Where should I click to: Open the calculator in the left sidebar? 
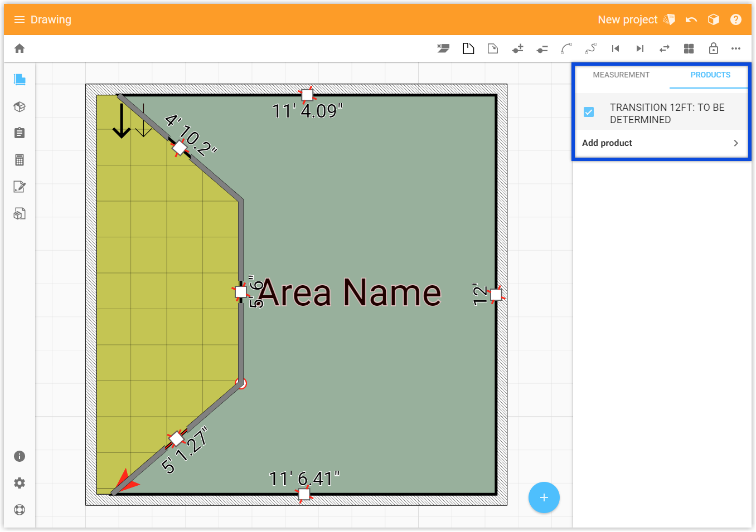20,160
